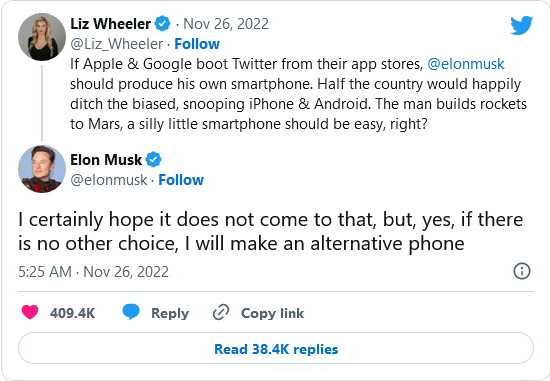This screenshot has width=550, height=381.
Task: Follow Elon Musk
Action: pyautogui.click(x=181, y=180)
